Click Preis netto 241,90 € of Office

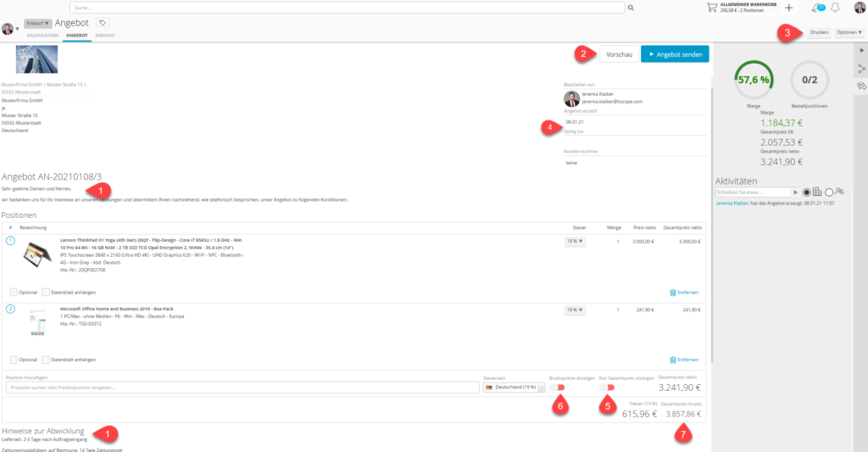[x=645, y=310]
